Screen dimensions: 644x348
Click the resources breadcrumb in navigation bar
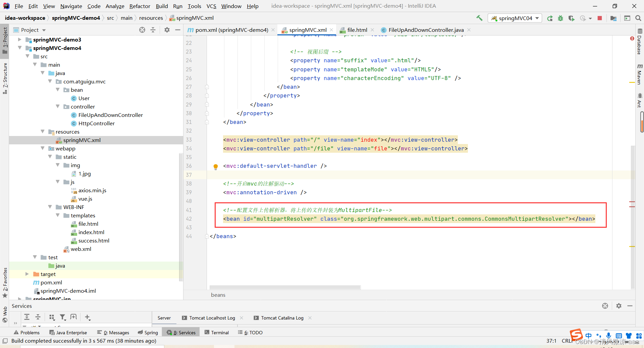[x=151, y=18]
